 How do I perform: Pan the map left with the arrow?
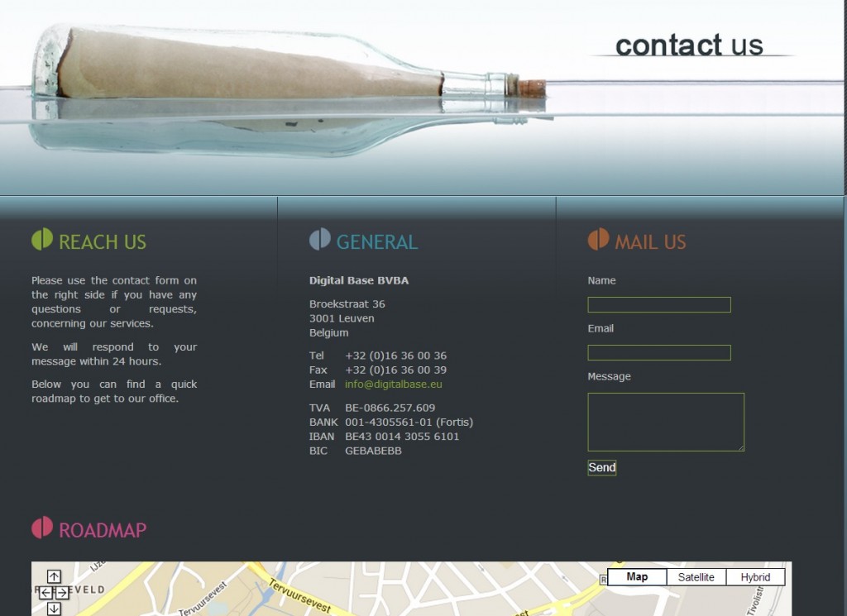tap(46, 593)
